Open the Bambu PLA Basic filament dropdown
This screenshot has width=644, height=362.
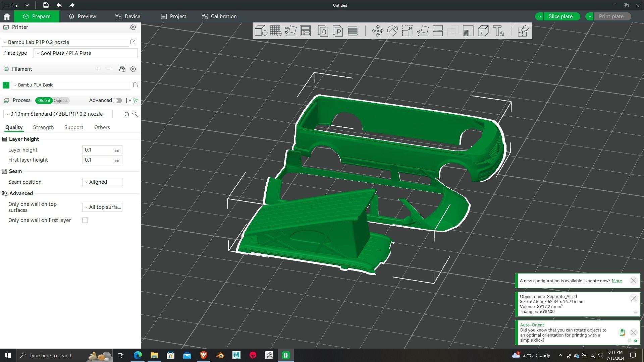(71, 85)
